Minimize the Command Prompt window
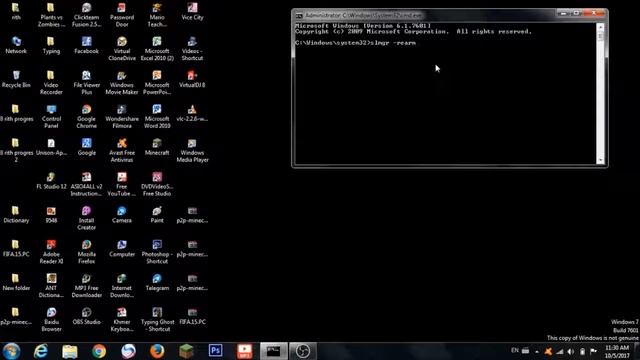 (x=563, y=13)
